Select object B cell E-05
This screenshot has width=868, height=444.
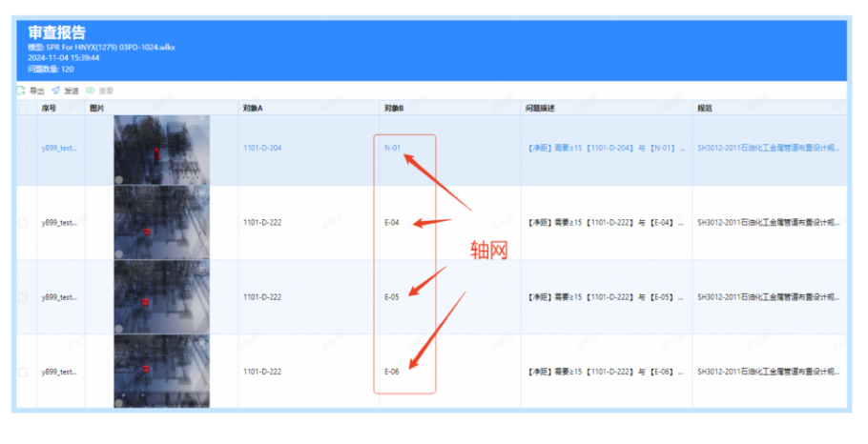point(392,297)
